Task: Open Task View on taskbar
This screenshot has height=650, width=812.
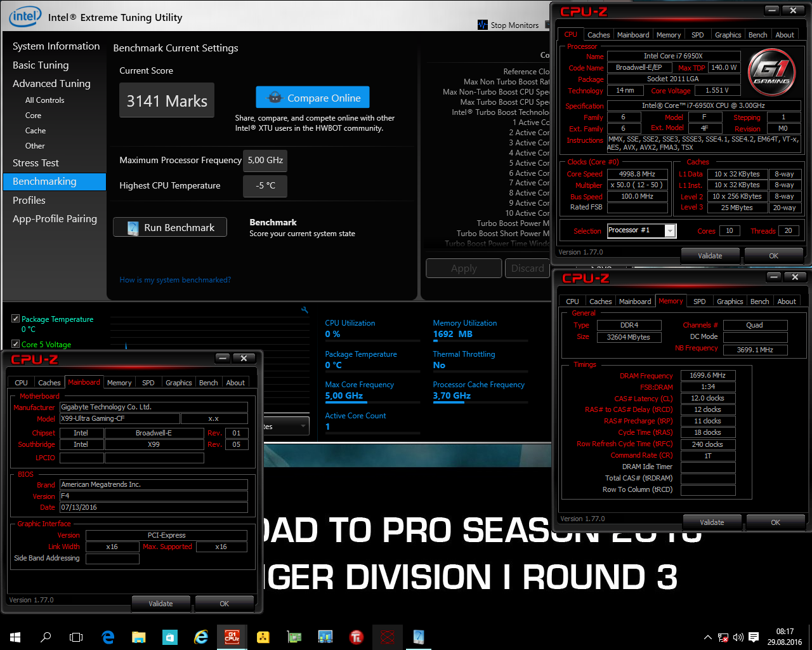Action: [x=76, y=637]
